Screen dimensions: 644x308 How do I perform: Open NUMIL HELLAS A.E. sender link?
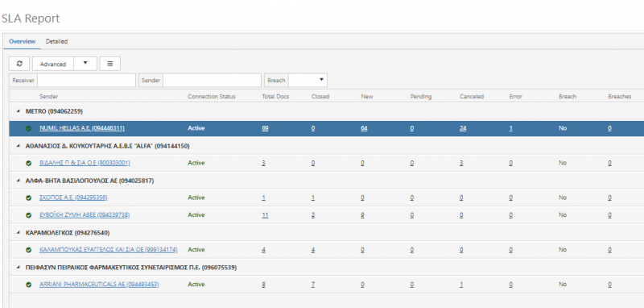click(82, 128)
